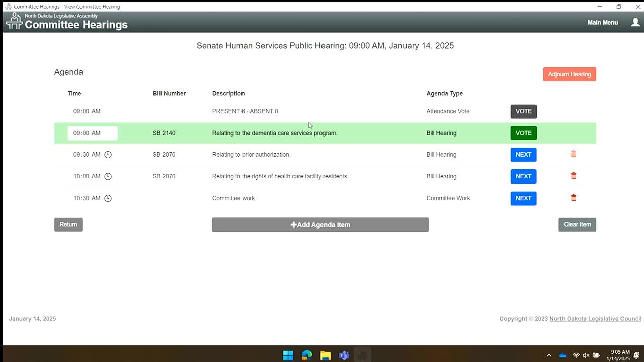Open File Explorer from the taskbar
The height and width of the screenshot is (362, 644).
(326, 355)
